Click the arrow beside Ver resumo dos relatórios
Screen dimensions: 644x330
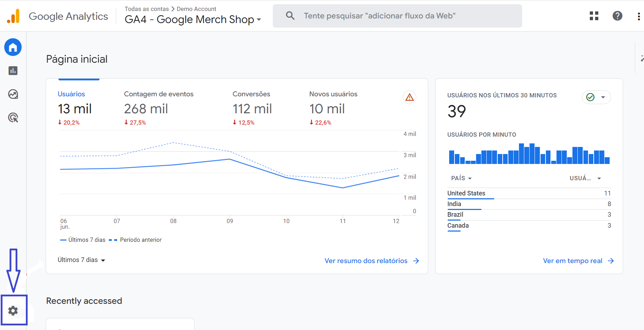(x=416, y=261)
